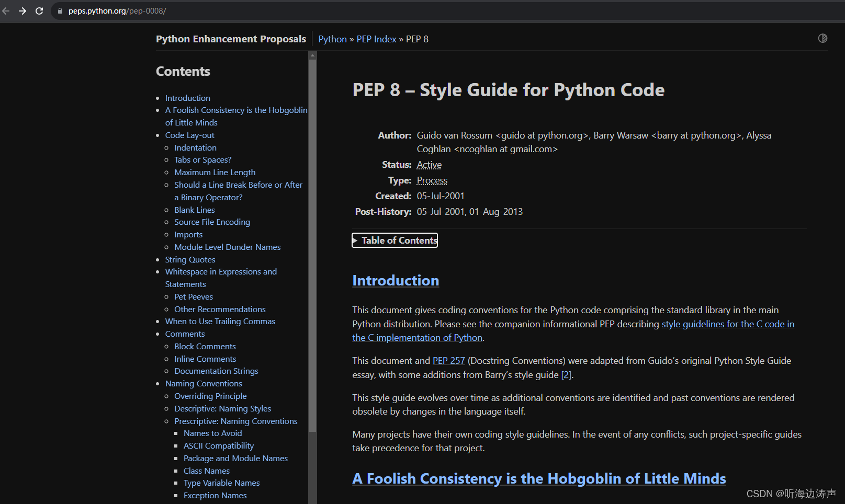Go to Naming Conventions in sidebar

(204, 384)
